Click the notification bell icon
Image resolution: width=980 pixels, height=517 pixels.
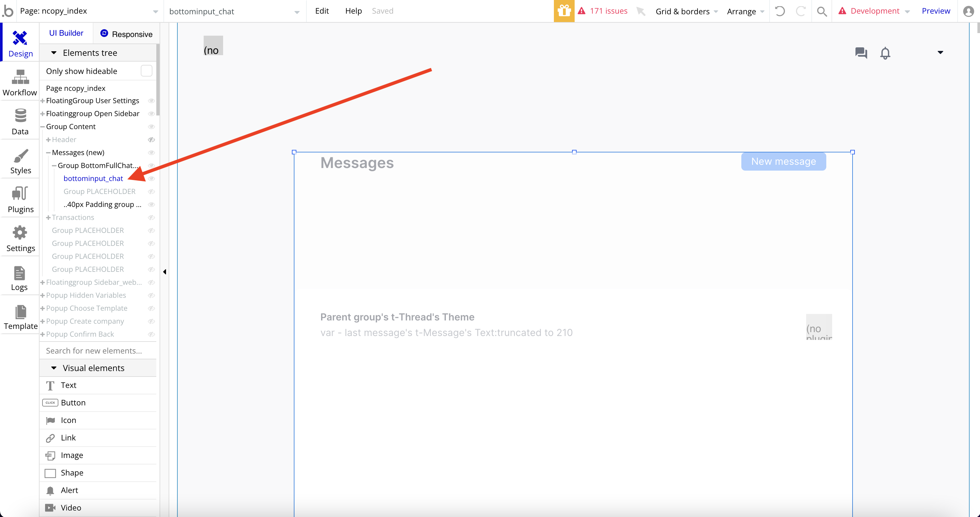coord(885,53)
